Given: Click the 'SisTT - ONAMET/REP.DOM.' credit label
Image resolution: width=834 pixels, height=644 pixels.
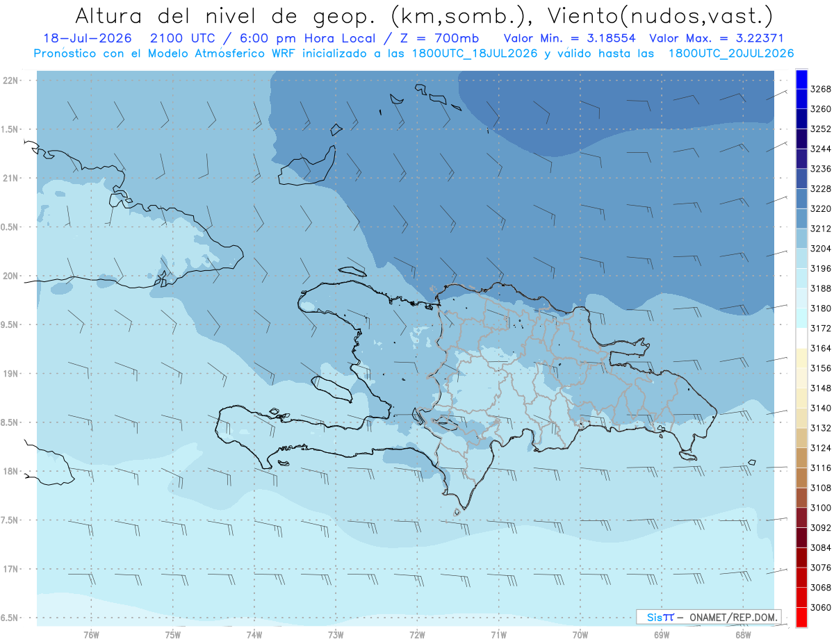Looking at the screenshot, I should click(709, 617).
